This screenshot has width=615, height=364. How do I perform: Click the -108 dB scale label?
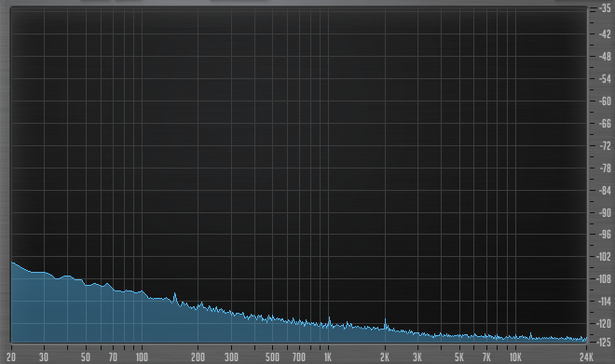(x=604, y=279)
